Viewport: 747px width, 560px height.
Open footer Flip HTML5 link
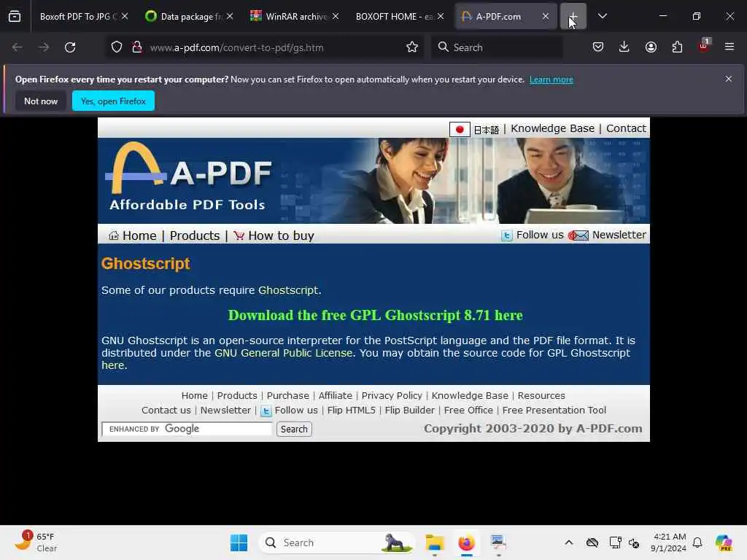351,410
